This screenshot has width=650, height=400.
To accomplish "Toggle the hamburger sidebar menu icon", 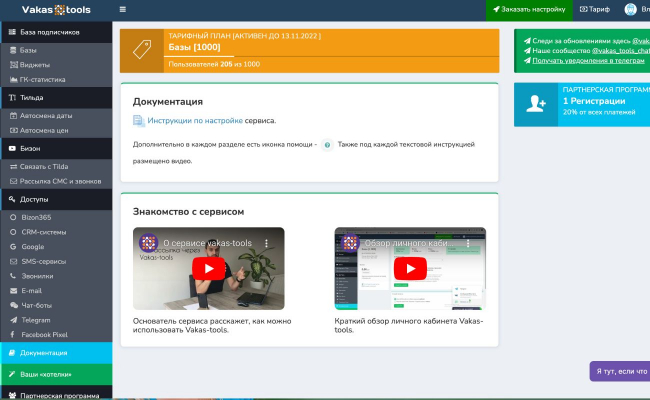I will [123, 9].
